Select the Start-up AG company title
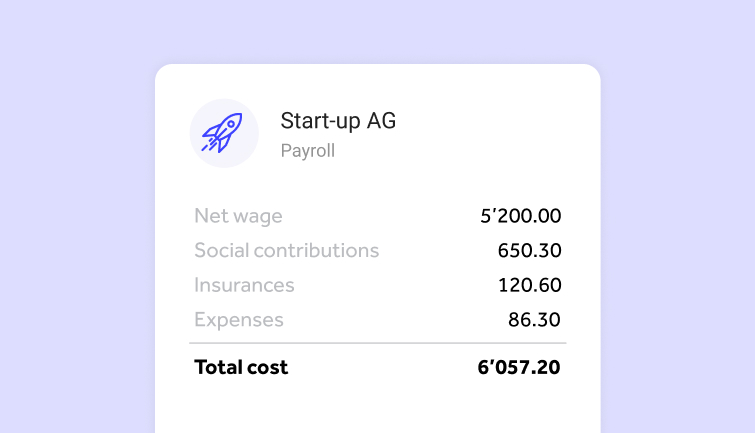This screenshot has height=433, width=755. [338, 121]
